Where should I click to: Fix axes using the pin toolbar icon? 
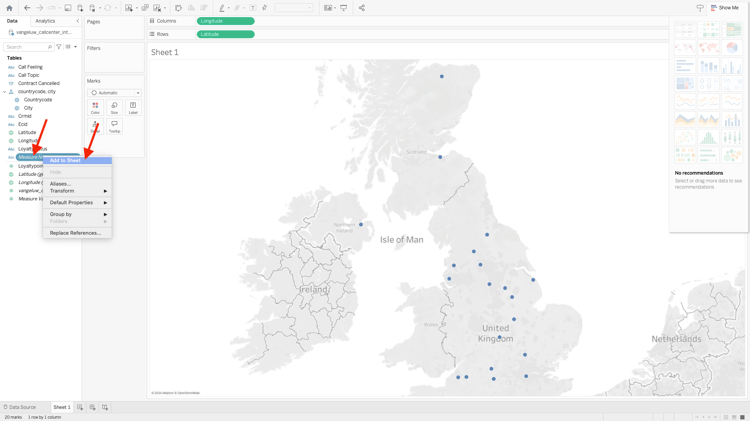[265, 8]
